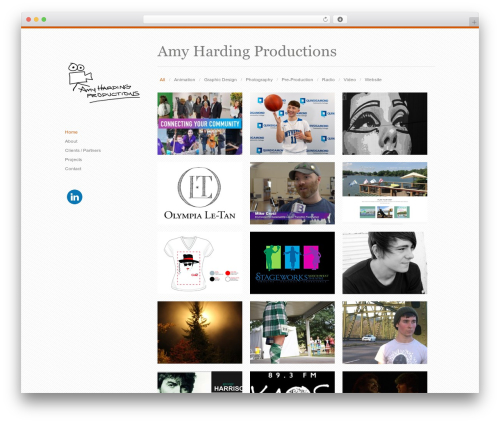Click the Amy Harding Productions camera logo
Screen dimensions: 500x423
coord(103,82)
